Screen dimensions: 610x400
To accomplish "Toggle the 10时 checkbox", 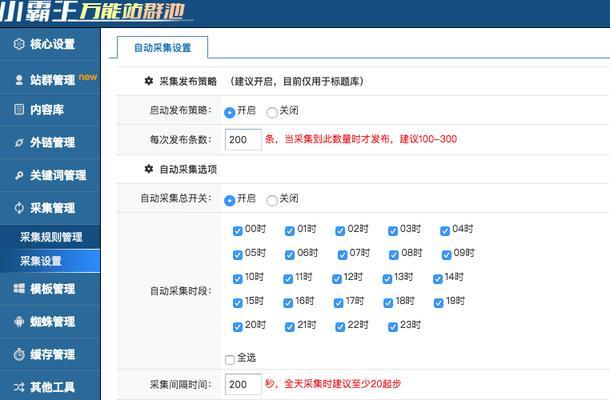I will pyautogui.click(x=237, y=279).
